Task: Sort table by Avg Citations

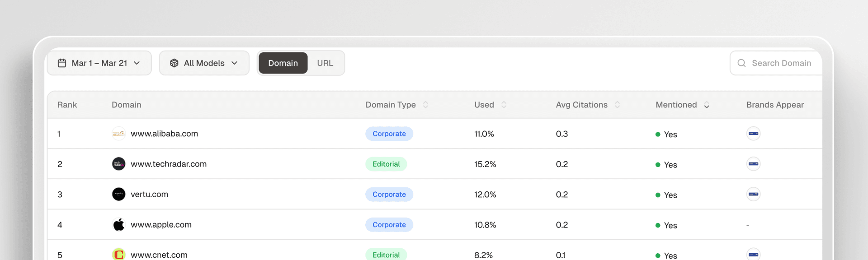Action: [617, 105]
